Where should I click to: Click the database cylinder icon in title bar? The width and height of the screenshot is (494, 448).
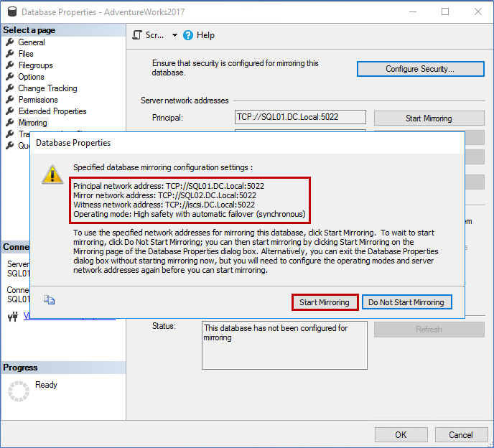click(12, 11)
